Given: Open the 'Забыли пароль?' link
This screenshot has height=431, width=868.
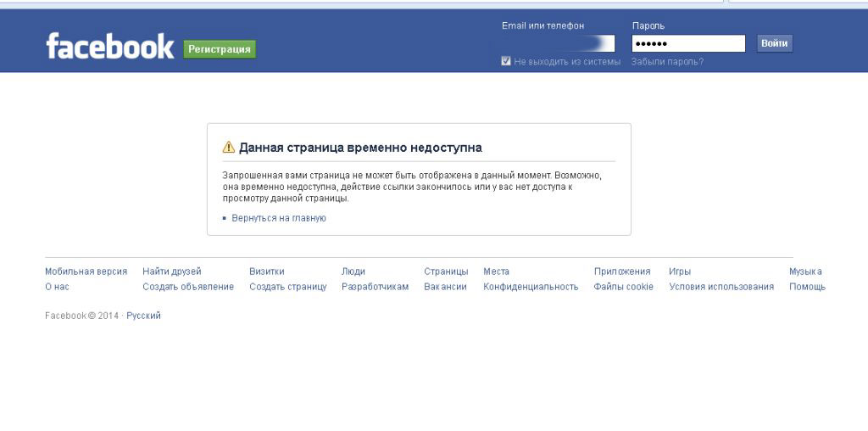Looking at the screenshot, I should [x=667, y=61].
